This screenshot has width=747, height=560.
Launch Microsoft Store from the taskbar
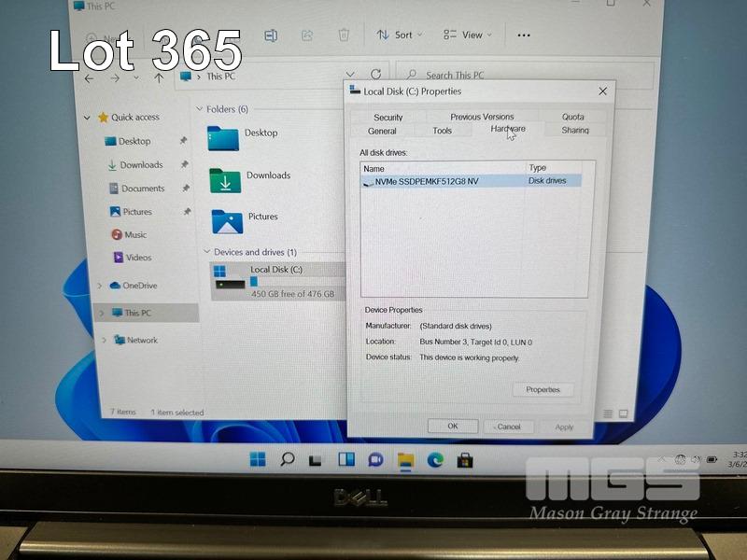pyautogui.click(x=464, y=459)
